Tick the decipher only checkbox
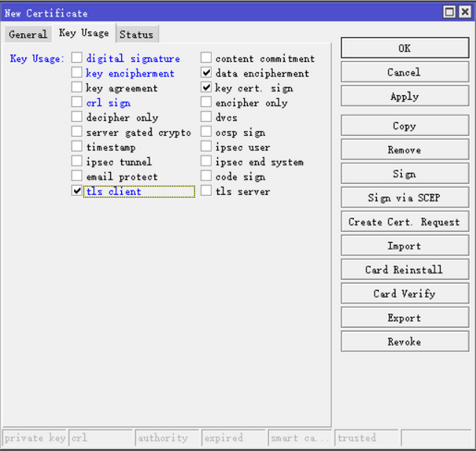This screenshot has height=451, width=476. tap(77, 116)
